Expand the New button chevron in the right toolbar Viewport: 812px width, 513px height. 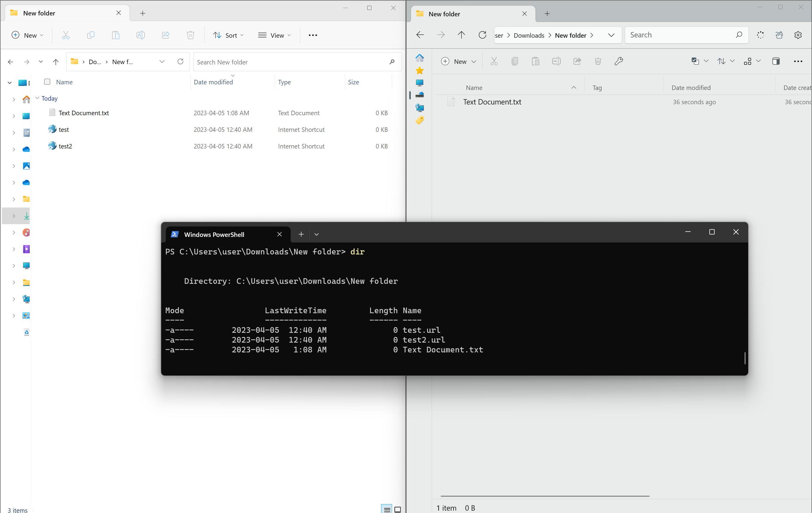click(474, 62)
